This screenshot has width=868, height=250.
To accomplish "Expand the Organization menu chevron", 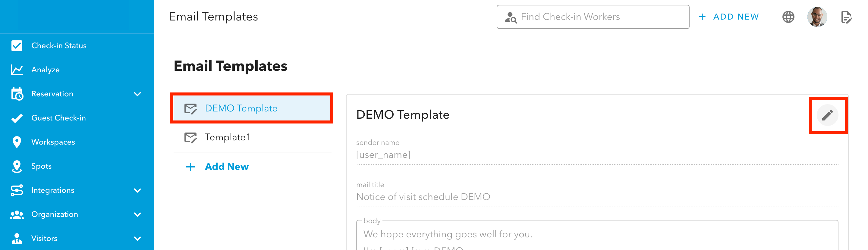I will click(x=137, y=214).
